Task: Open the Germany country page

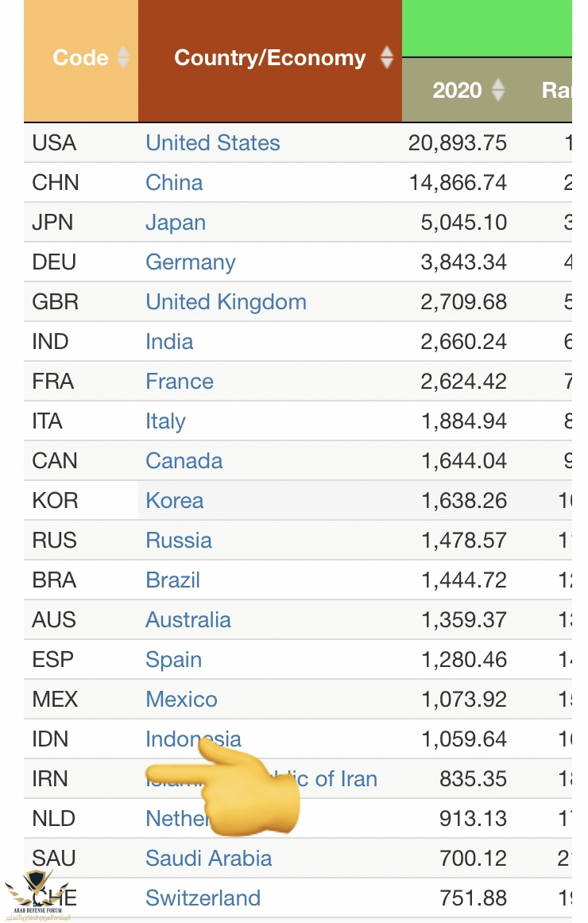Action: tap(191, 262)
